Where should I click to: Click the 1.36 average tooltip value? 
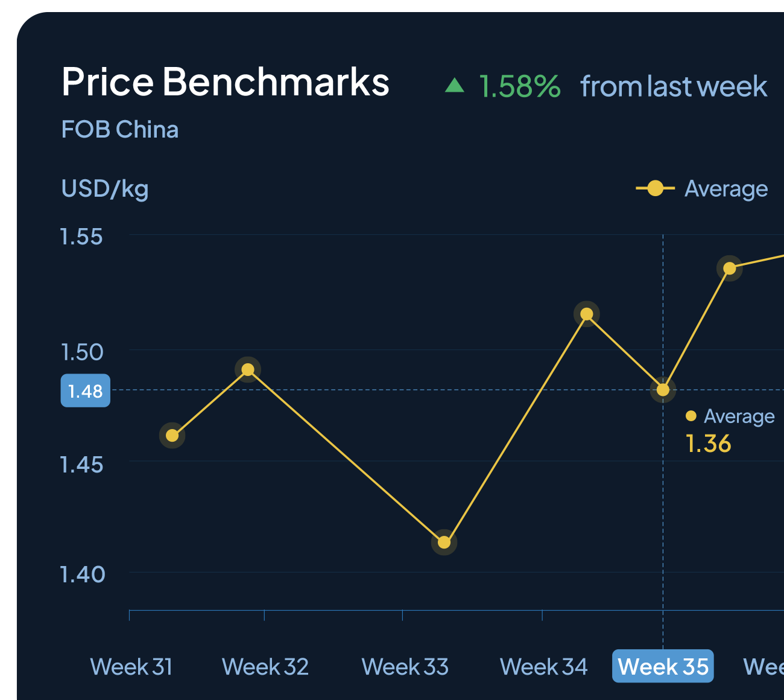point(709,444)
